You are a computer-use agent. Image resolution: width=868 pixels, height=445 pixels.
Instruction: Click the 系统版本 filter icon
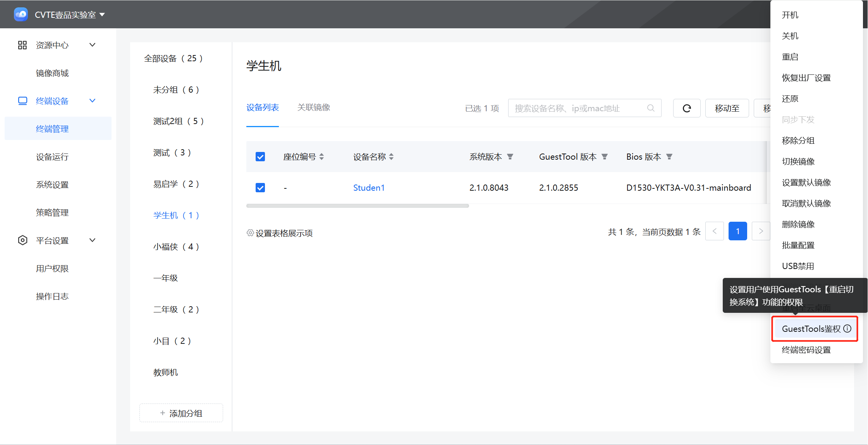tap(510, 157)
